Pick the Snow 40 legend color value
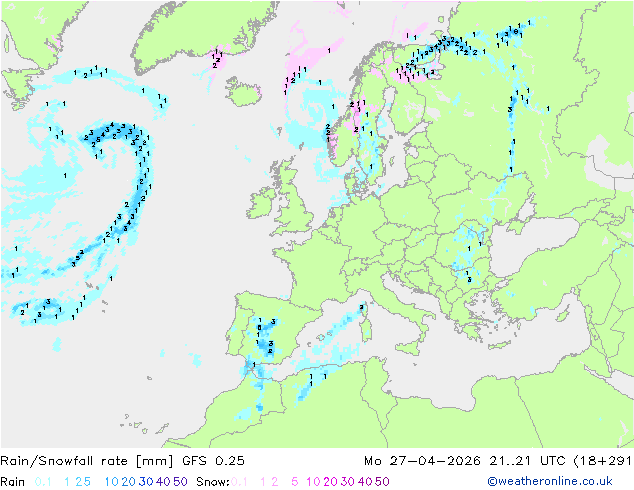Viewport: 634px width, 490px height. pos(365,482)
